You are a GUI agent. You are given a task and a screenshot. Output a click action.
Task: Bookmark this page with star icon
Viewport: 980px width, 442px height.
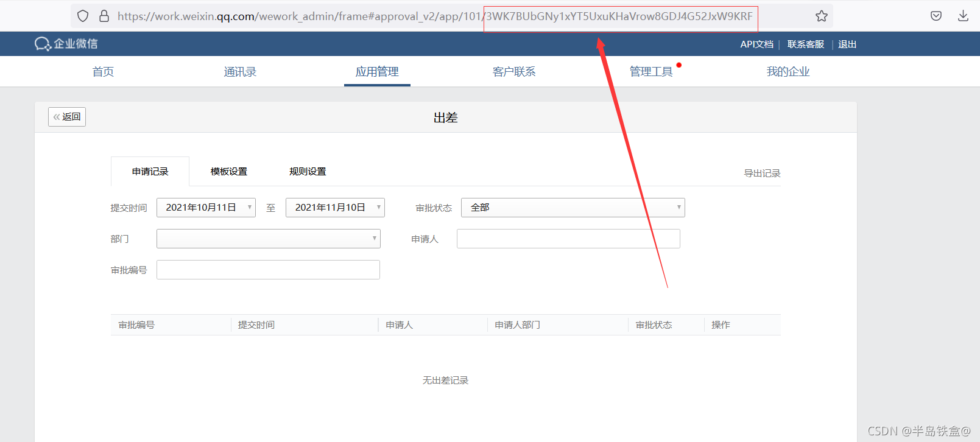822,16
